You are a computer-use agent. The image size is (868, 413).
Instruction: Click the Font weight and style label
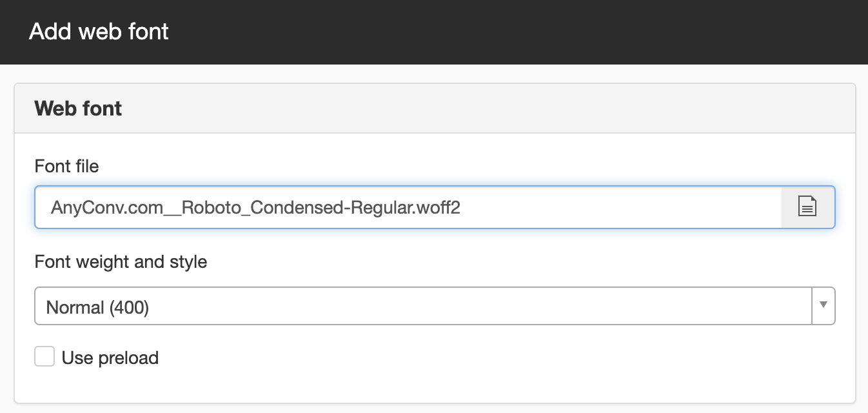121,262
